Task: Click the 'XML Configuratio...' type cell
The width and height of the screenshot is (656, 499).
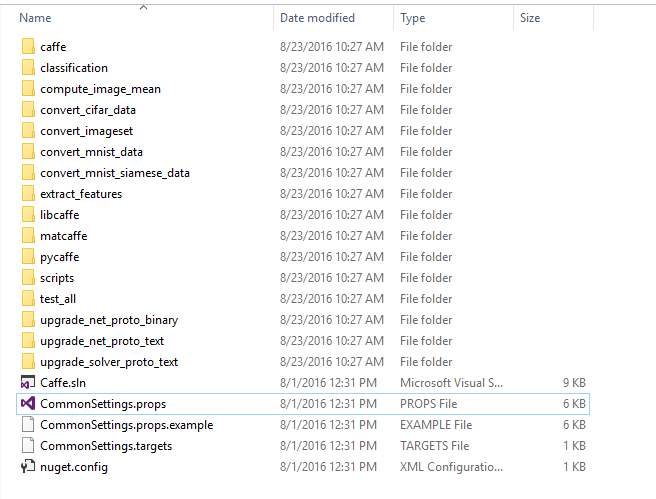Action: click(x=451, y=466)
